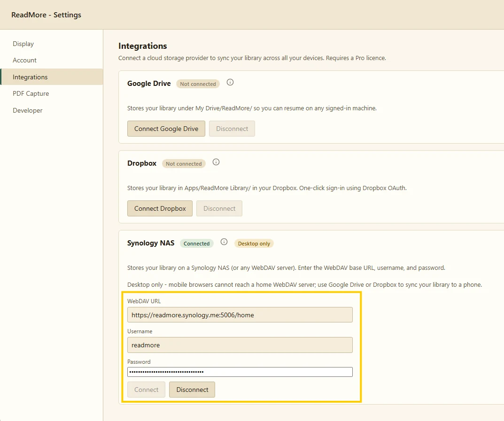Click the Dropbox card title

(x=142, y=163)
